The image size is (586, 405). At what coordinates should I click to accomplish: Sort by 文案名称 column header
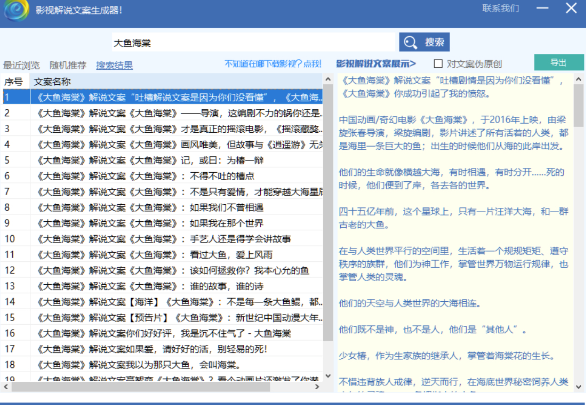point(176,81)
